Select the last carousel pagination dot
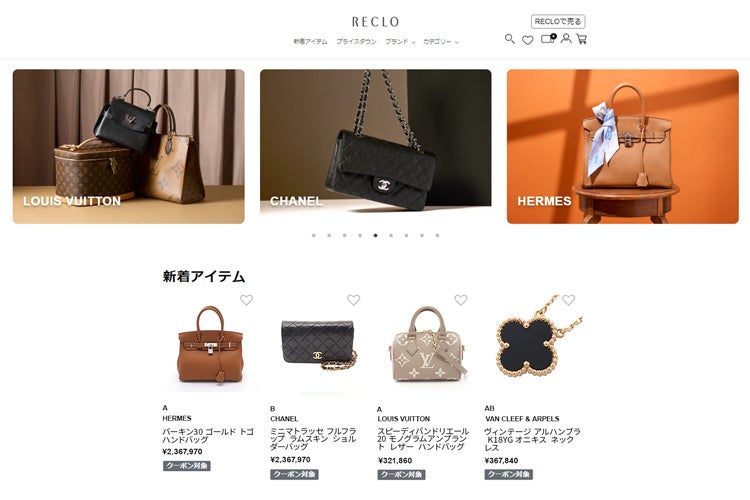This screenshot has height=500, width=750. click(437, 235)
